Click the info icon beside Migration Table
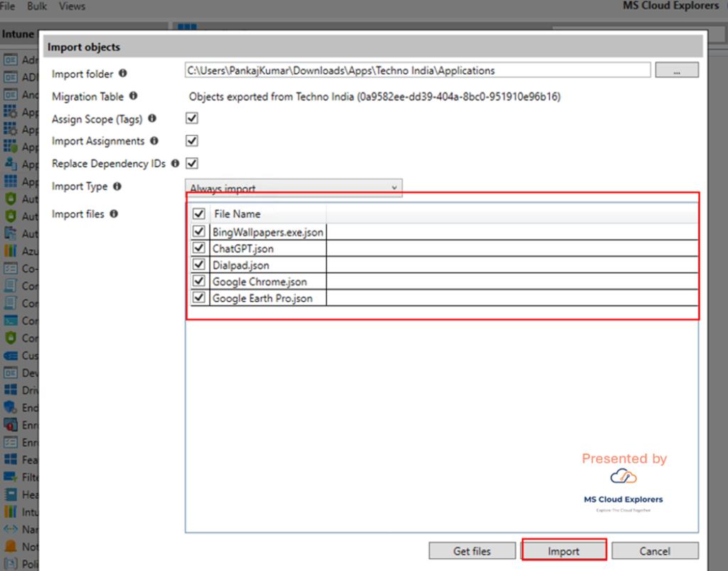Viewport: 728px width, 571px height. coord(133,95)
